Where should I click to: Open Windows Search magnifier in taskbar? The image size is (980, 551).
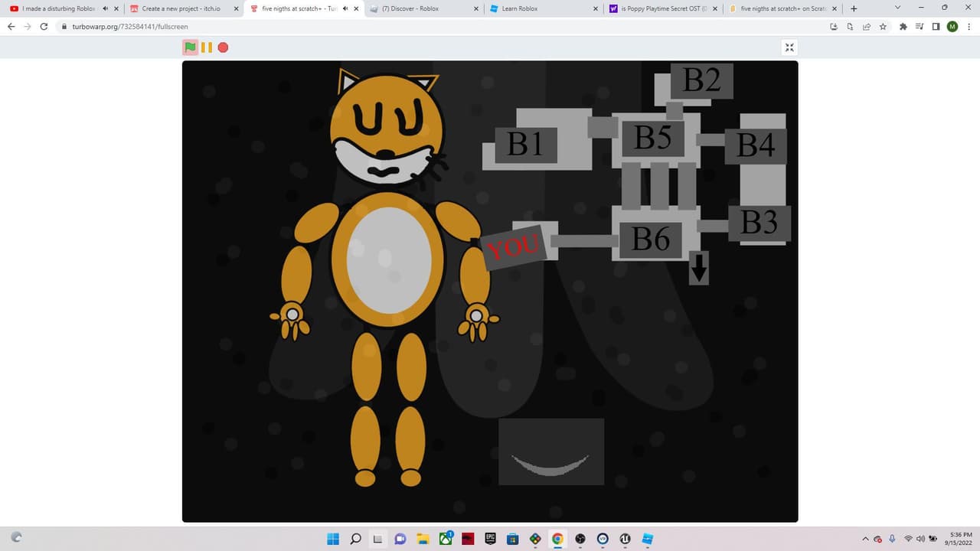[355, 539]
